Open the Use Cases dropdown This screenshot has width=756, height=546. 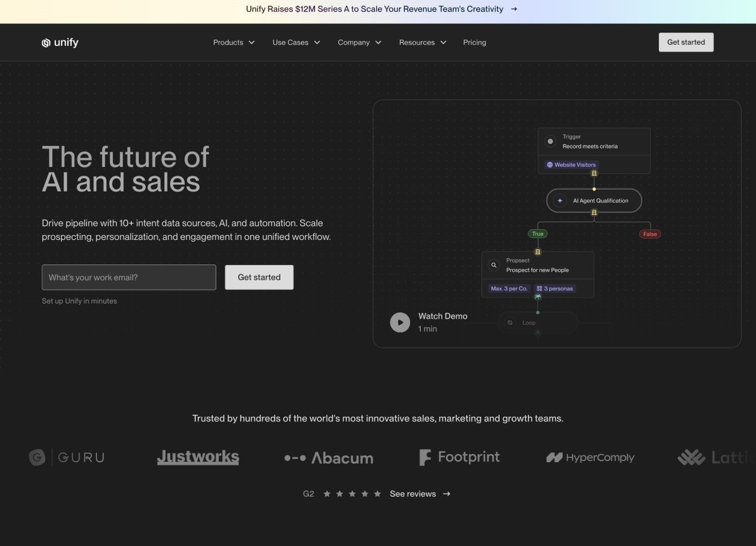click(x=296, y=43)
